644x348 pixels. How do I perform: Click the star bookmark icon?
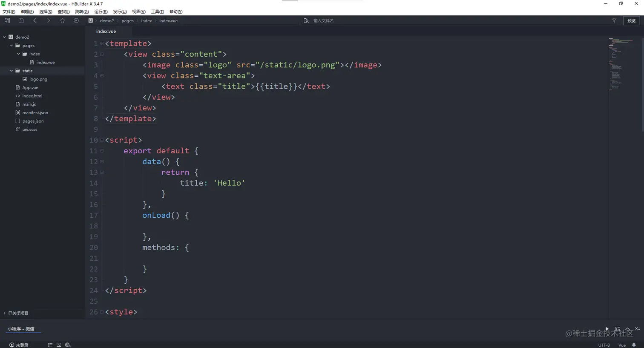63,20
